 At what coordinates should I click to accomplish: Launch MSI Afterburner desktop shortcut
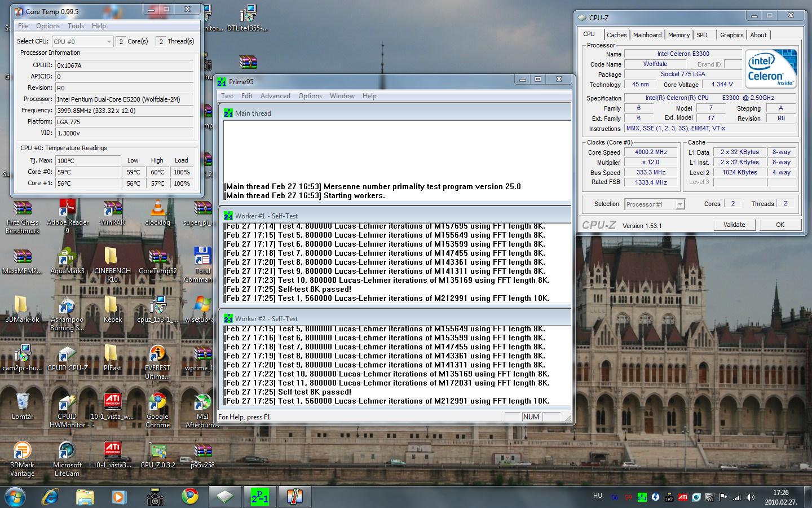(201, 411)
